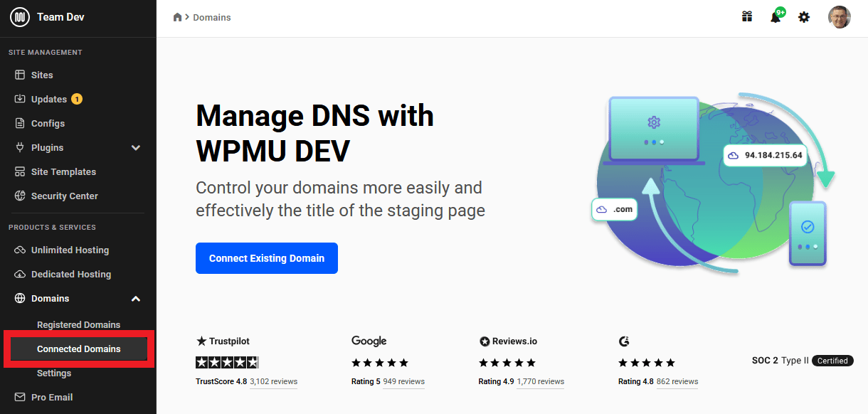Click the Google logo
This screenshot has height=414, width=868.
pyautogui.click(x=369, y=341)
